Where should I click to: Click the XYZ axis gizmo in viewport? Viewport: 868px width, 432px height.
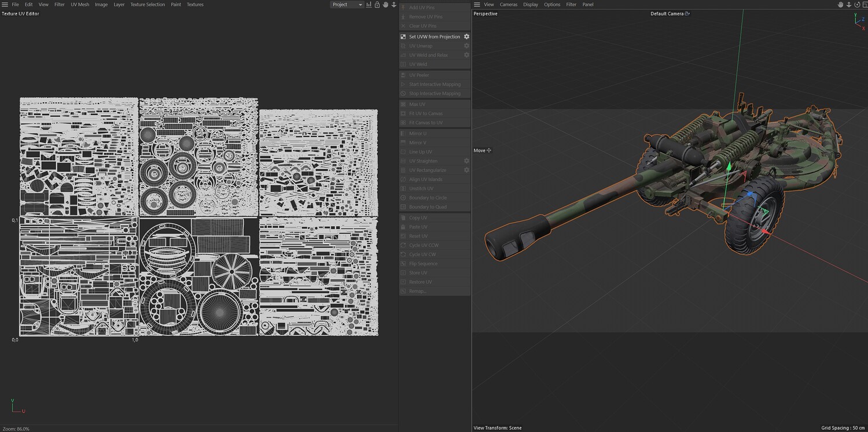[859, 21]
